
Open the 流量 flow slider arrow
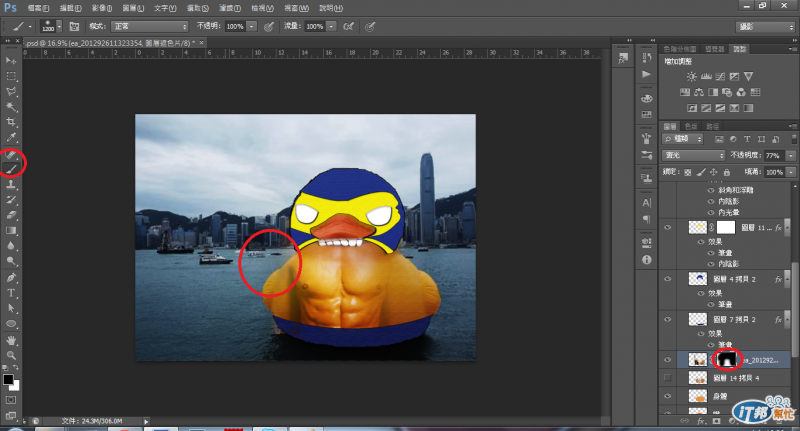[x=331, y=27]
